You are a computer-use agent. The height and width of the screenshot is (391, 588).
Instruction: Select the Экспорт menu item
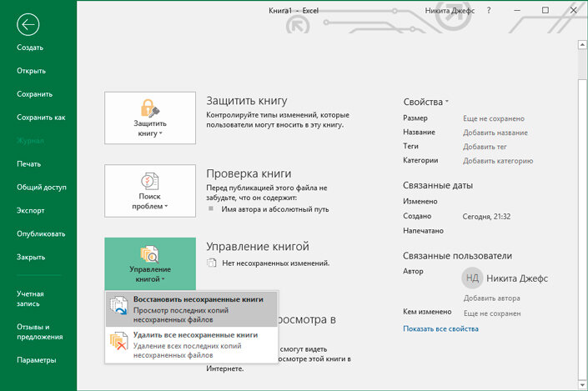[30, 210]
